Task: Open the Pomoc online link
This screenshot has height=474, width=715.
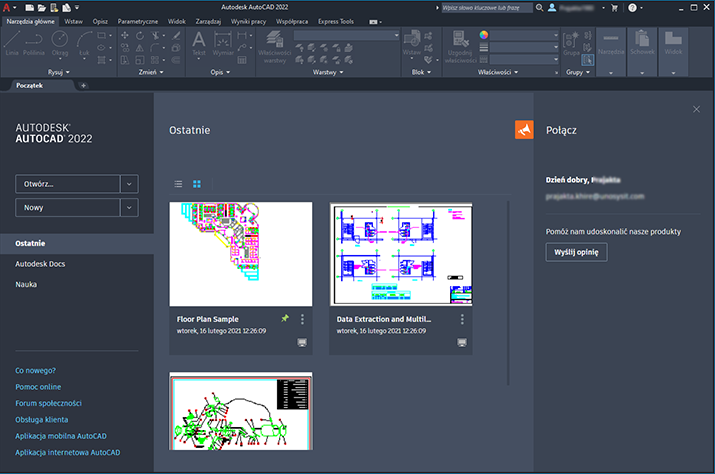Action: [x=38, y=387]
